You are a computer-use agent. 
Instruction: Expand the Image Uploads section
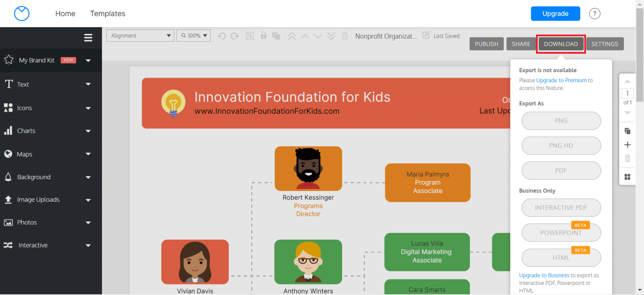coord(51,200)
